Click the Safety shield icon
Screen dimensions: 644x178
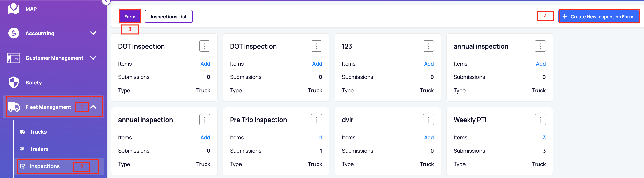click(x=14, y=82)
